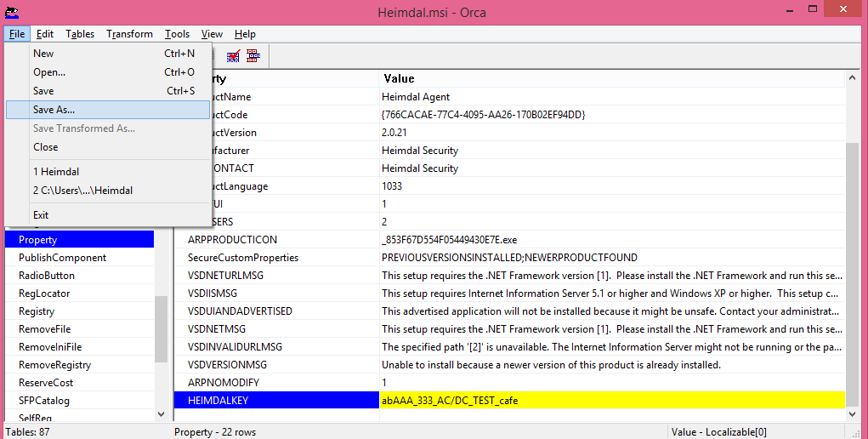Click the ARPNOMODIFY property cell
Screen dimensions: 868x439
coord(277,383)
